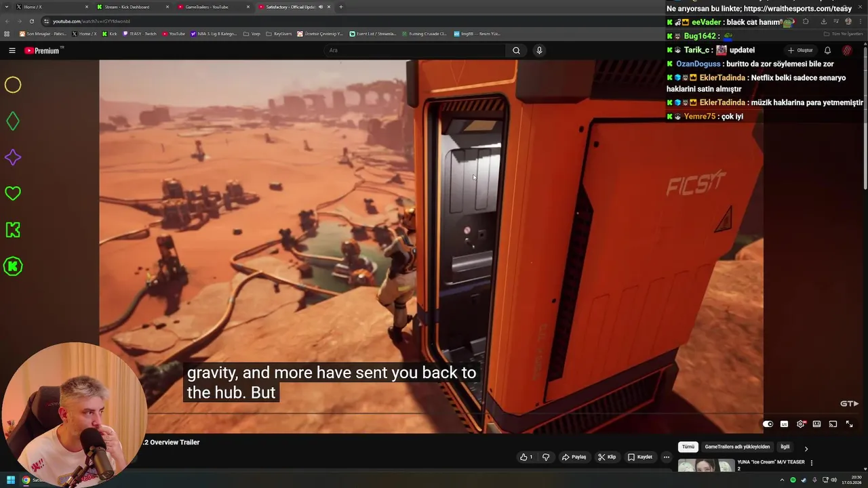
Task: Open the notifications bell
Action: pos(827,50)
